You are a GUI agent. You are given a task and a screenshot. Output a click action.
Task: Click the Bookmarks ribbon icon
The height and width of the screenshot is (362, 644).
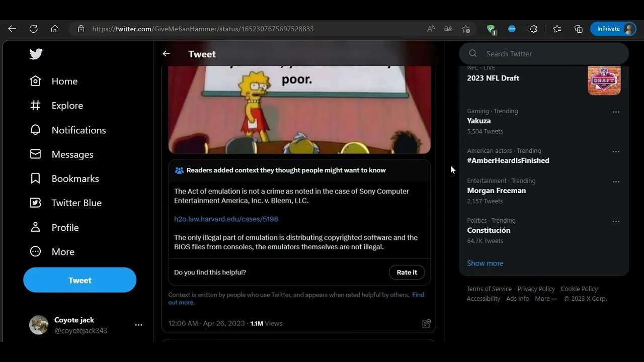(x=35, y=178)
